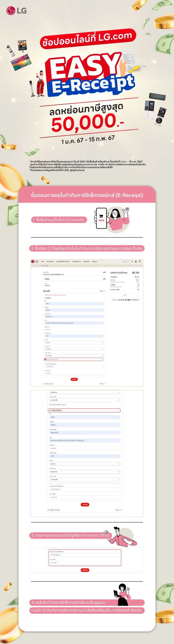Open first dropdown showing กรุงเทพฯ in first checkout screenshot
This screenshot has height=644, width=174.
[74, 342]
